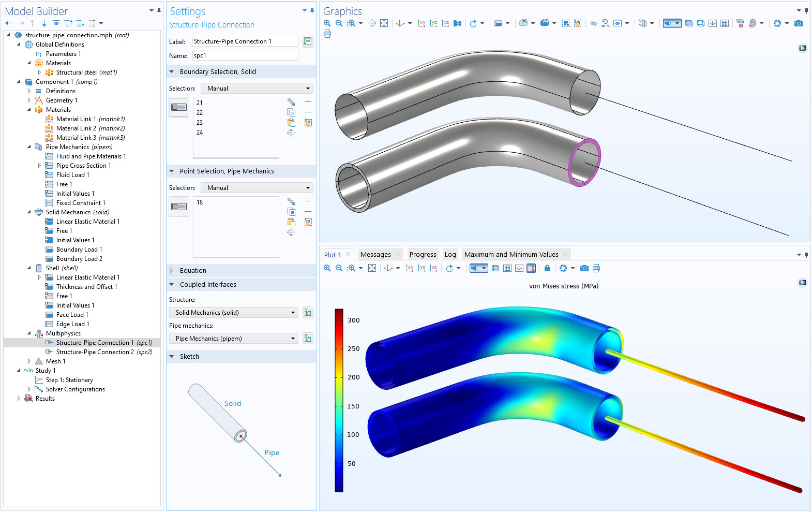Toggle the color legend button in Plot 1 toolbar
812x512 pixels.
point(531,268)
